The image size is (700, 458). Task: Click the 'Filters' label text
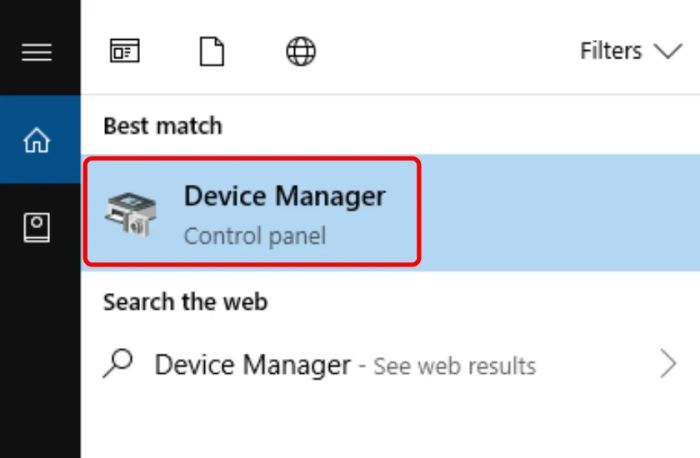tap(611, 50)
